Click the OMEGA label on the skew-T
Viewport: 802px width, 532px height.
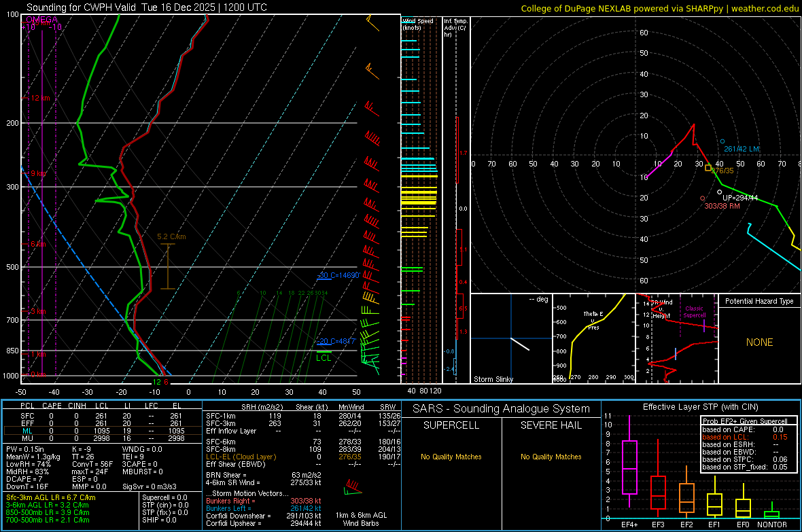[x=41, y=20]
